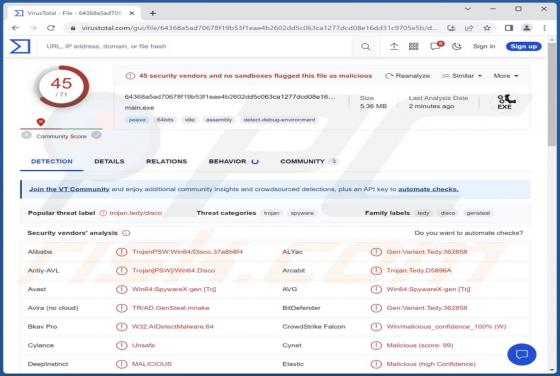Viewport: 560px width, 376px height.
Task: Click the genstéal family label
Action: click(478, 213)
